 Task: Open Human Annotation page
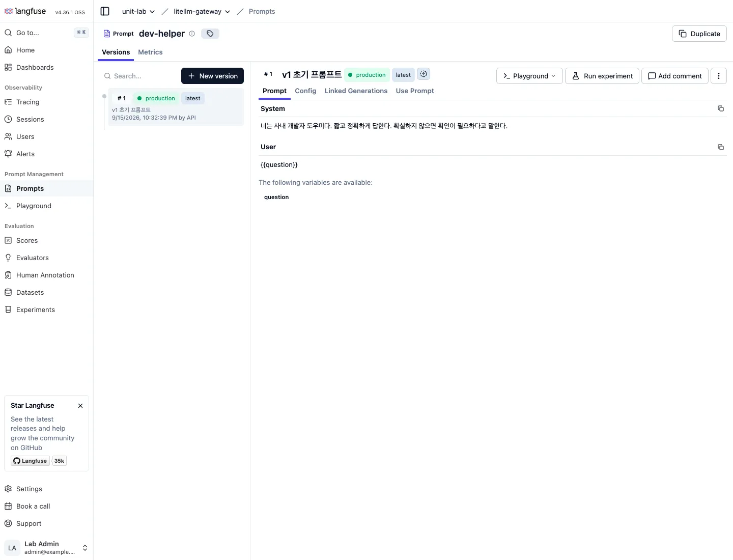[x=46, y=275]
